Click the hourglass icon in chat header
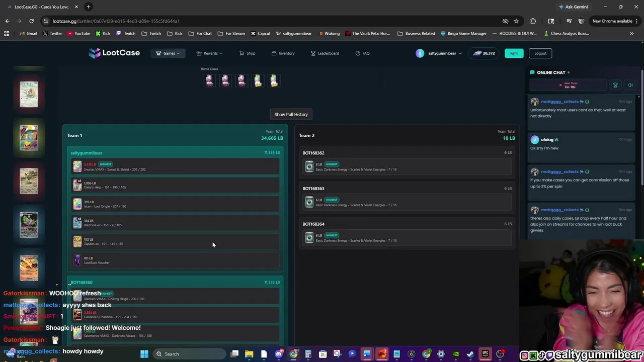The width and height of the screenshot is (644, 362). coord(615,85)
